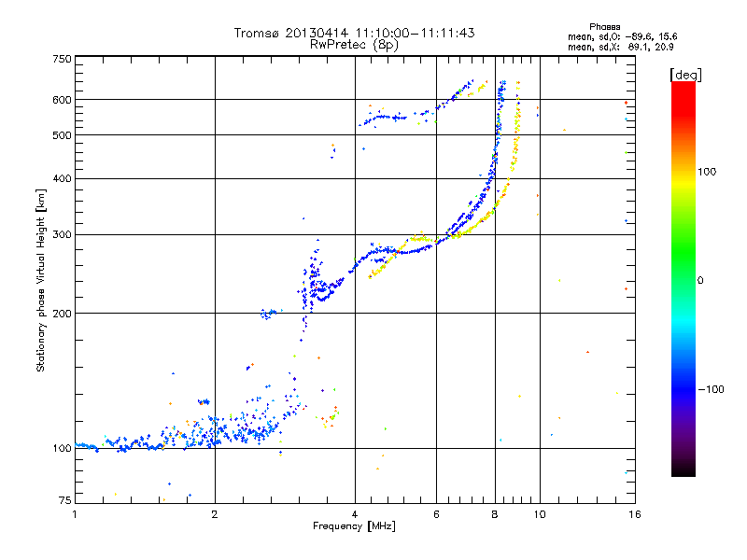Click the '[deg]' colorbar unit label
This screenshot has height=560, width=747.
point(685,75)
